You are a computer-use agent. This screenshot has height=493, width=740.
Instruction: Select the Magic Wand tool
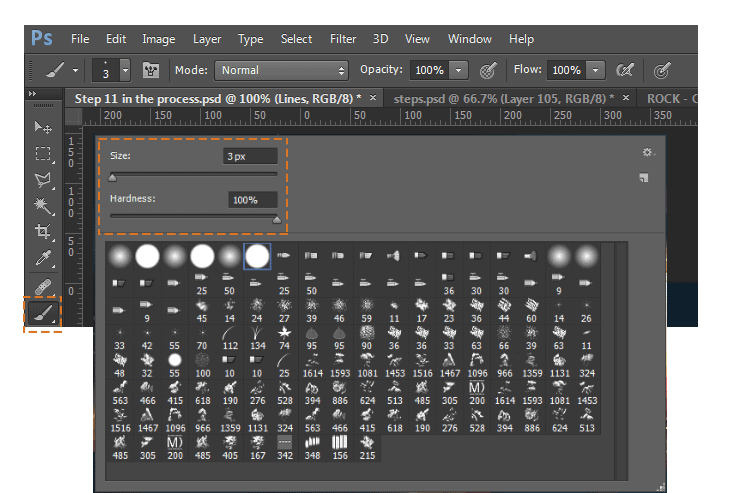pyautogui.click(x=43, y=206)
